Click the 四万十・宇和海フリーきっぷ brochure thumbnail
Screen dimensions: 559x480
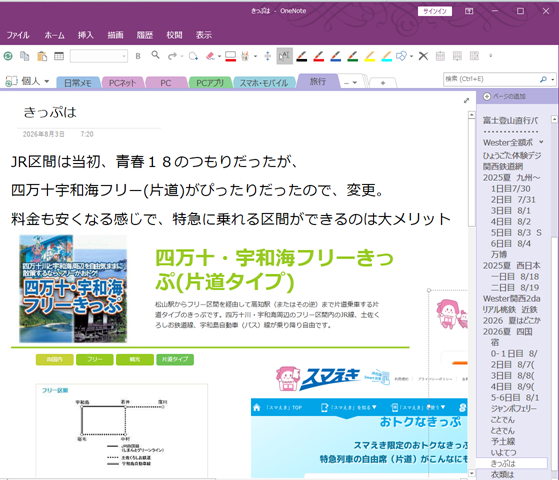73,288
